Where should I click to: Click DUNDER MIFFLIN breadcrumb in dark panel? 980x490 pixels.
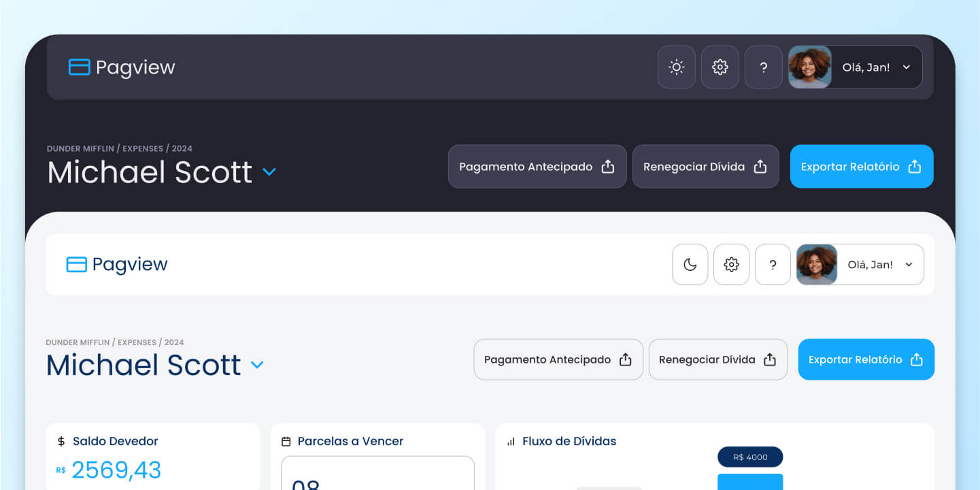81,148
